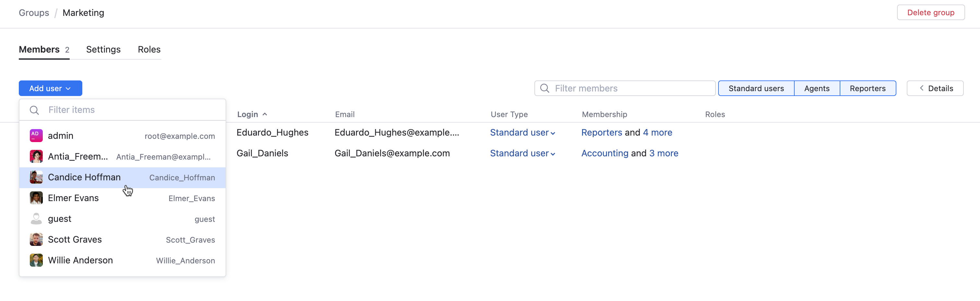Click the guest user silhouette icon
Screen dimensions: 980x301
(36, 219)
